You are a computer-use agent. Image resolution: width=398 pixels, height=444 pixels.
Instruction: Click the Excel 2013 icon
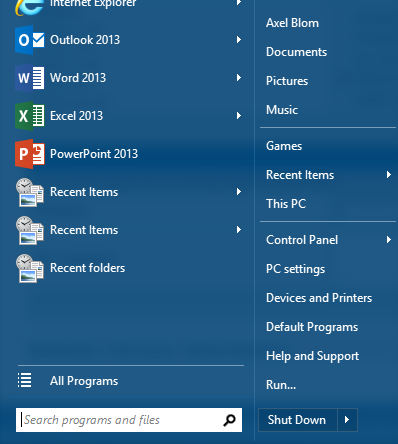30,116
